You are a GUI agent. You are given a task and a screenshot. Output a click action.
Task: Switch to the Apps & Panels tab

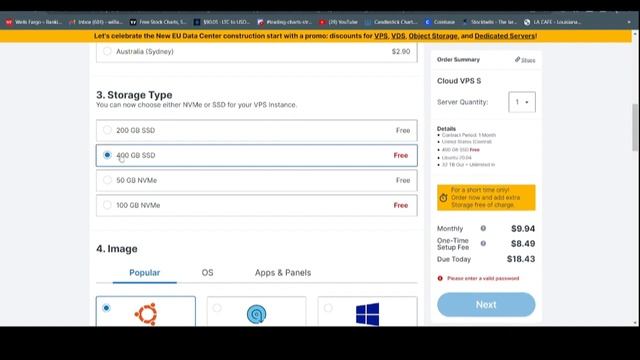(x=283, y=272)
